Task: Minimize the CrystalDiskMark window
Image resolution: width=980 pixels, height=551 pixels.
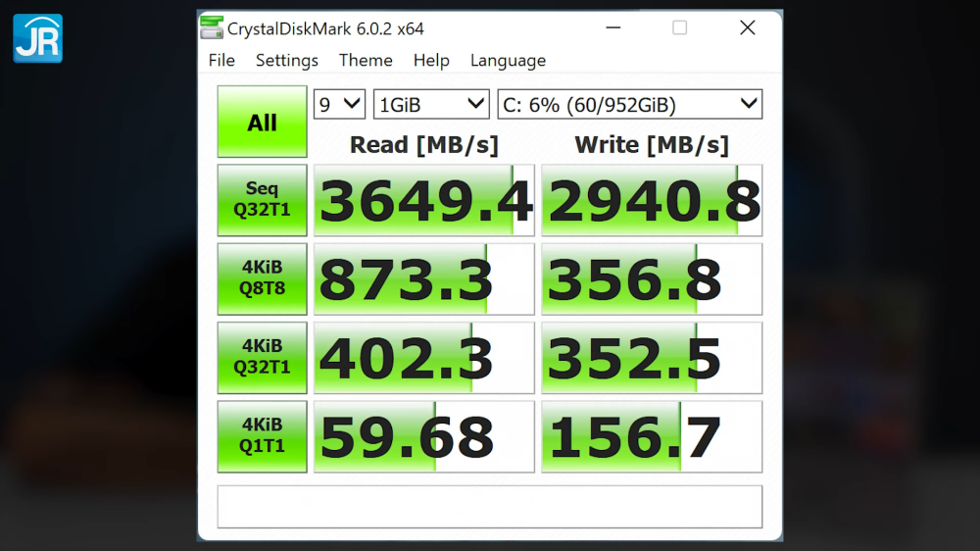Action: point(613,28)
